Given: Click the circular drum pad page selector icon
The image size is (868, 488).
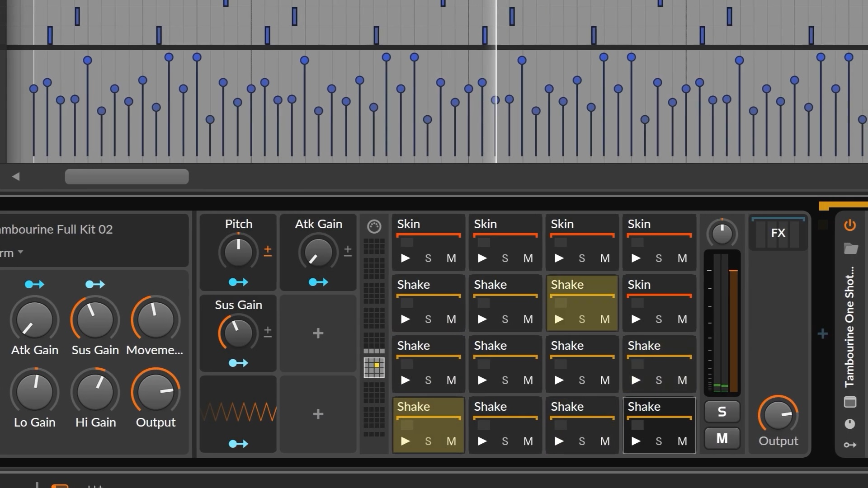Looking at the screenshot, I should 374,226.
